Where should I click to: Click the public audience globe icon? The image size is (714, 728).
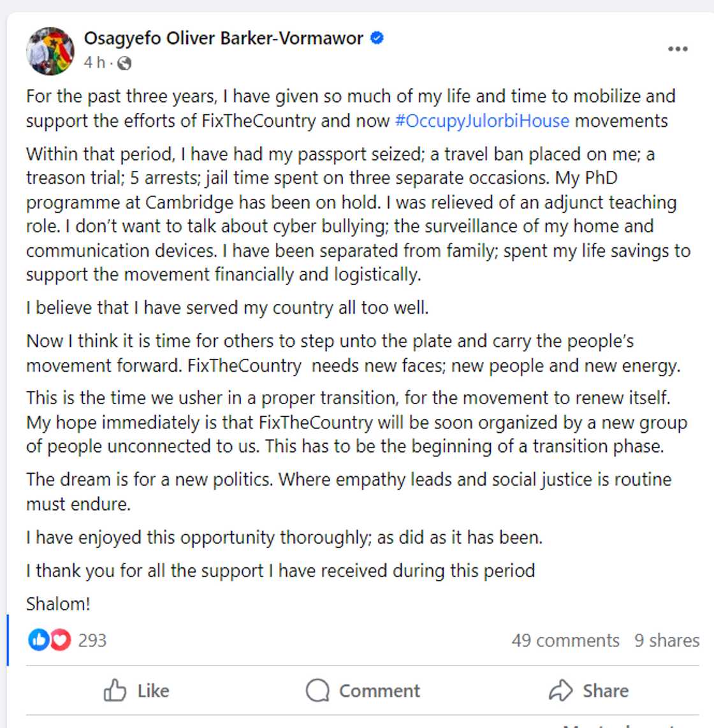(125, 63)
